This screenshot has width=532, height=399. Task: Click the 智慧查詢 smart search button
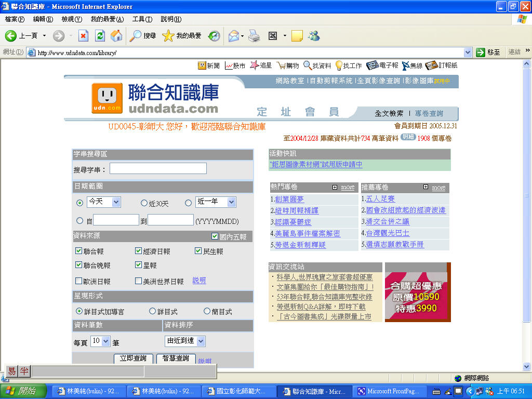click(x=176, y=358)
